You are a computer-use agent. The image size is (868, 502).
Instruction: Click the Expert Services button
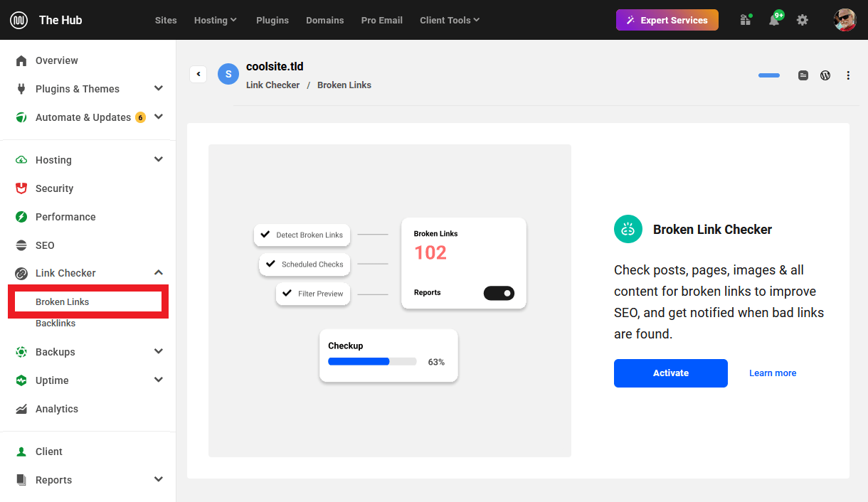667,20
